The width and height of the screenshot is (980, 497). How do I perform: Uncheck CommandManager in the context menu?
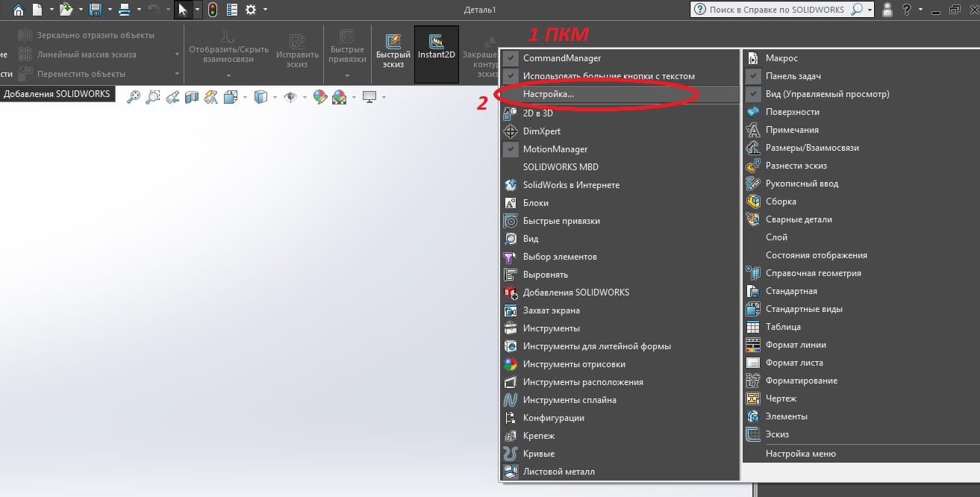coord(621,58)
